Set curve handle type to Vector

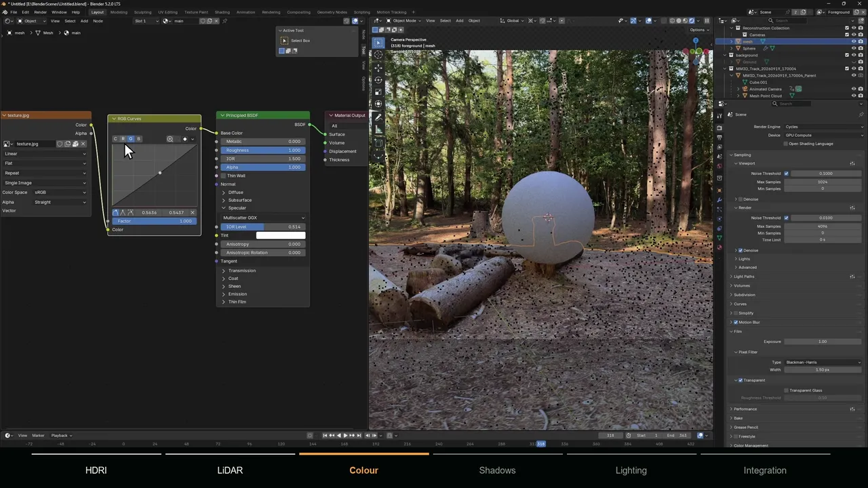(123, 213)
